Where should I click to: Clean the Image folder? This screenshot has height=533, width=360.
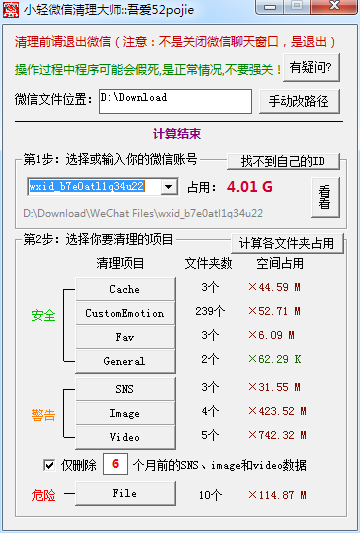(x=125, y=413)
